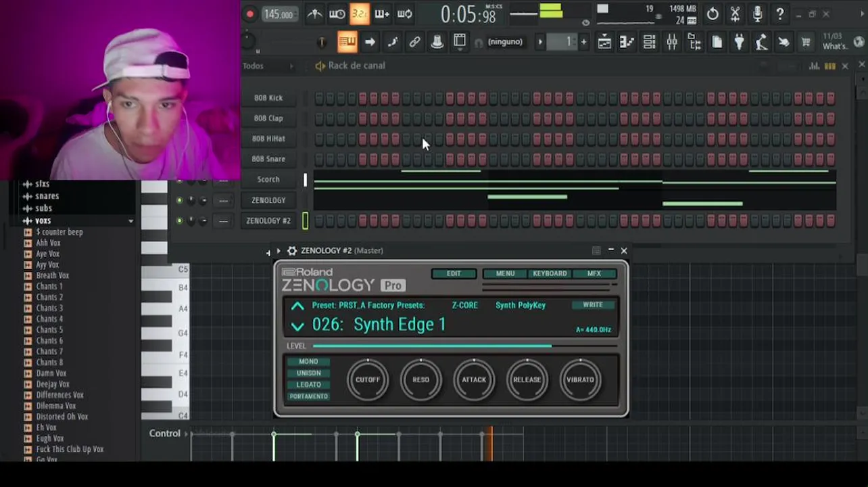The image size is (868, 487).
Task: Open the MENU tab in ZENOLOGY
Action: 505,274
